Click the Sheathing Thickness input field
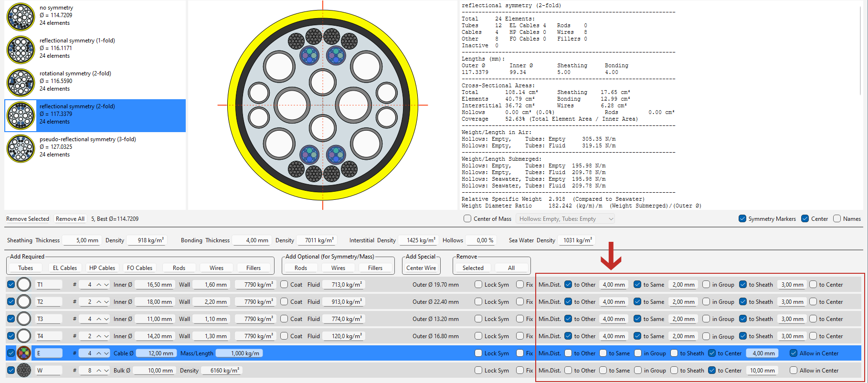 (x=81, y=240)
